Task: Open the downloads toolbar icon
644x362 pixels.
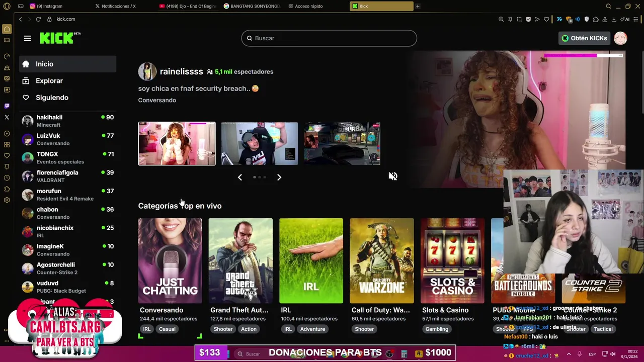Action: (x=614, y=19)
